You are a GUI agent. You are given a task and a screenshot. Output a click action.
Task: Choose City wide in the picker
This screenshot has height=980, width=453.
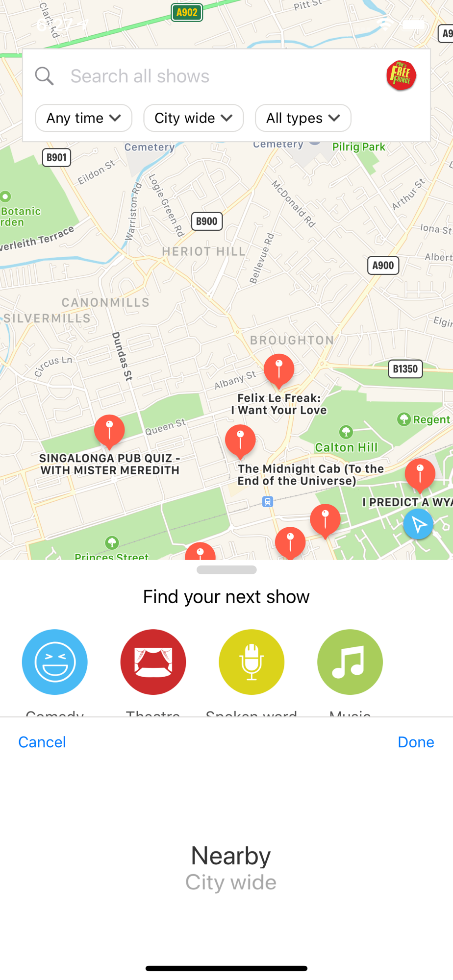tap(230, 882)
